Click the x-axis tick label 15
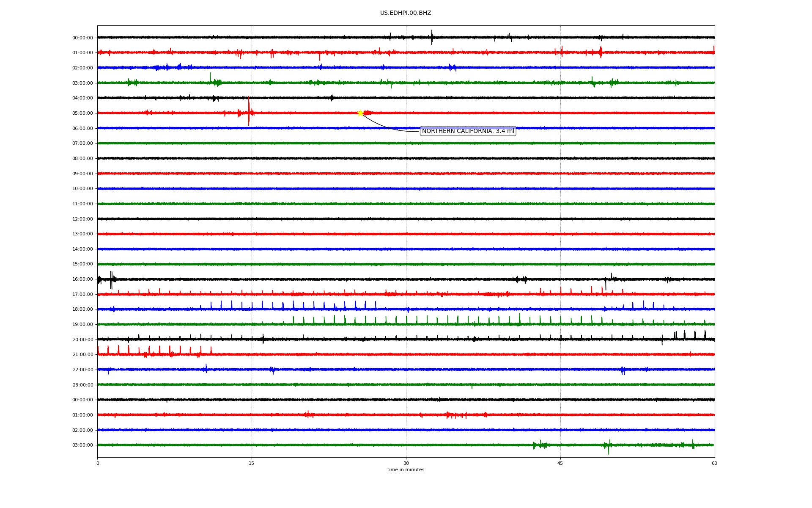 point(252,463)
